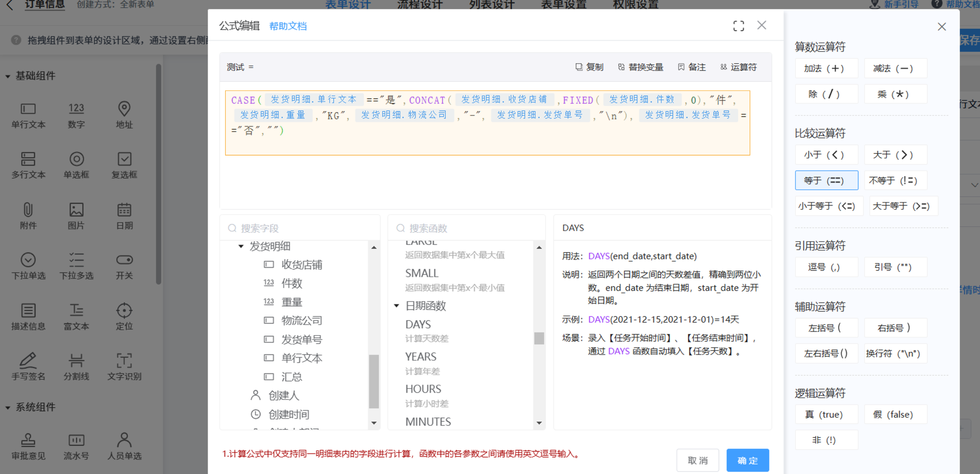Switch to the 权限设置 tab
Viewport: 980px width, 474px height.
click(x=635, y=5)
